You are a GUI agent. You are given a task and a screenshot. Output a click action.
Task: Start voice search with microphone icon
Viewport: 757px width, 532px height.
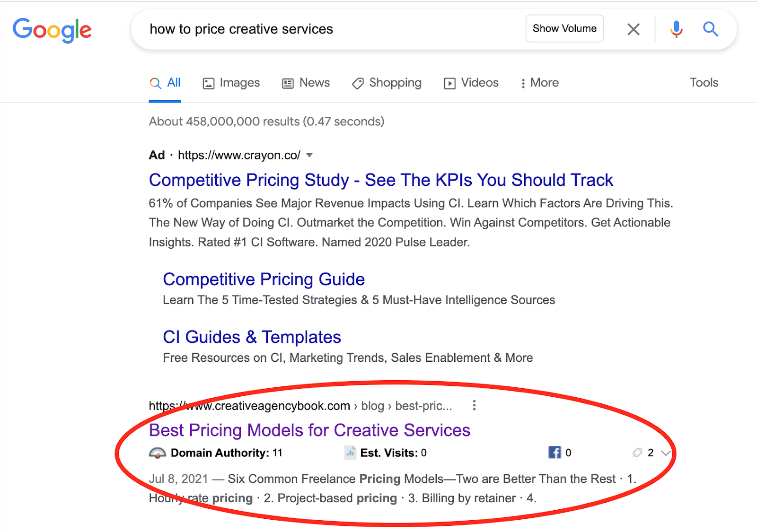[677, 29]
